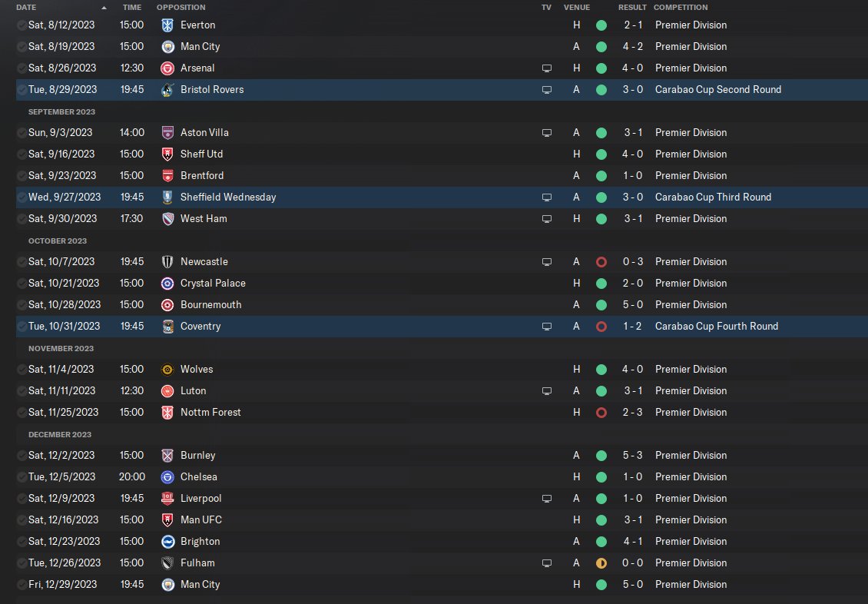Click the green win indicator for Wolves
Screen dimensions: 868x604
(x=601, y=370)
